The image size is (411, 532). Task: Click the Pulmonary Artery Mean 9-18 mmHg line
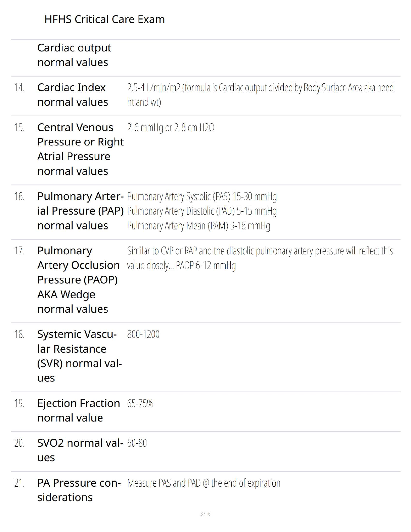198,226
